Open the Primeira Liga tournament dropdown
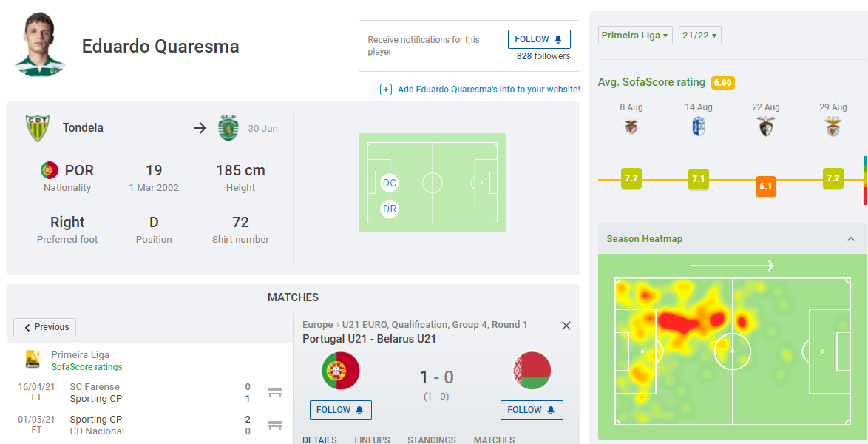This screenshot has width=868, height=444. click(x=635, y=36)
